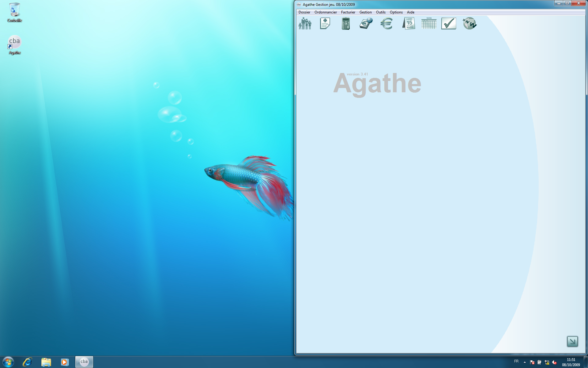This screenshot has width=588, height=368.
Task: Open Windows Explorer folder in taskbar
Action: (46, 362)
